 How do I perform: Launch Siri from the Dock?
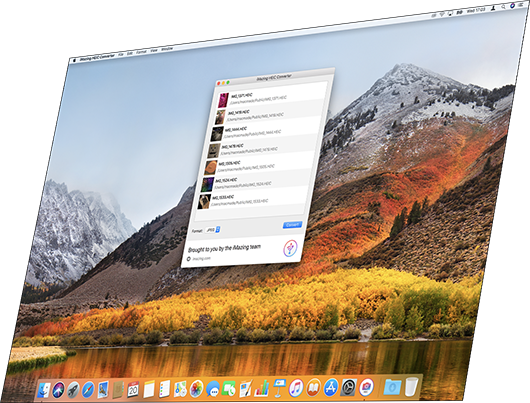pos(58,390)
